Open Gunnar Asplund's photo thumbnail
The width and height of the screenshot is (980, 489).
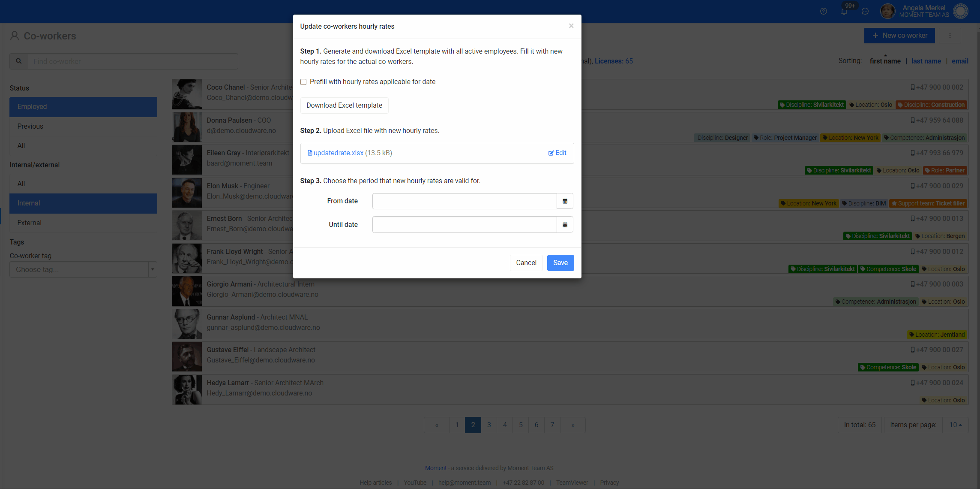(186, 324)
